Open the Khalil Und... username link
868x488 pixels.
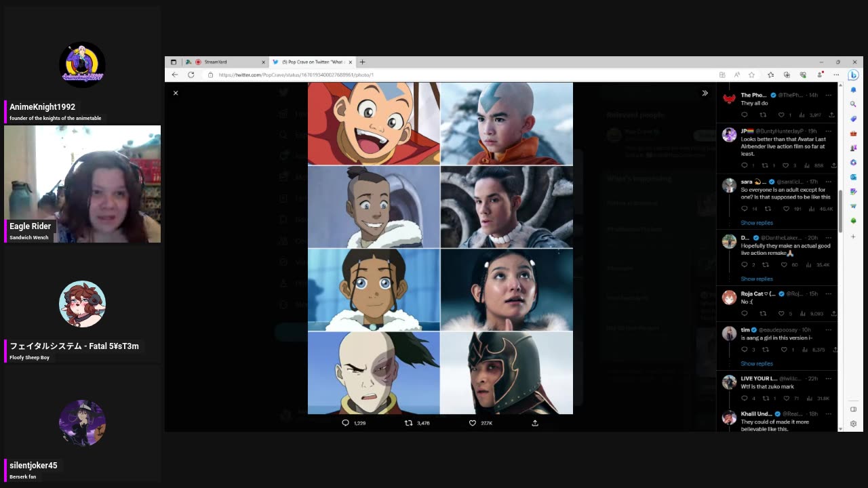point(756,413)
